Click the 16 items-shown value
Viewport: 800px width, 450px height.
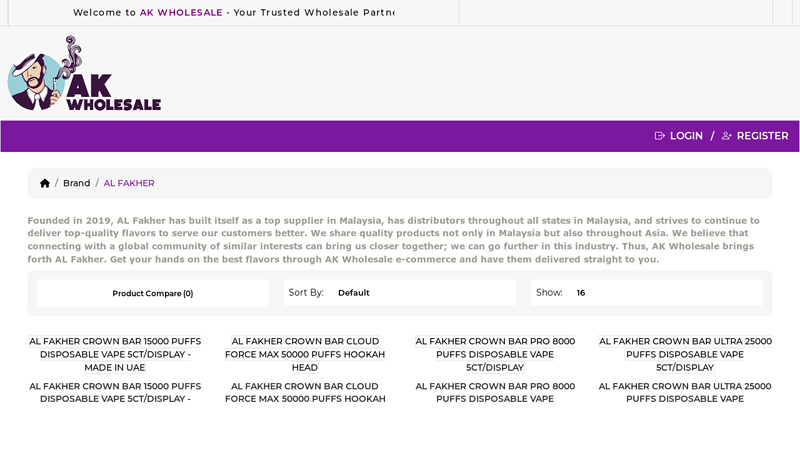point(581,293)
